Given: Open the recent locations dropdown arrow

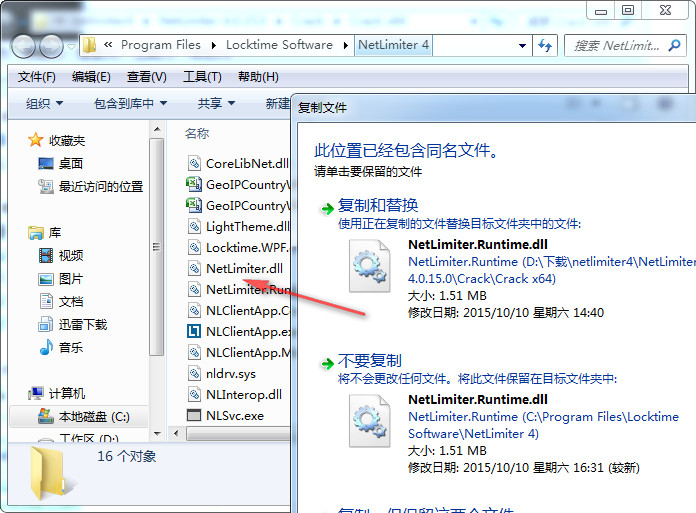Looking at the screenshot, I should click(x=71, y=46).
